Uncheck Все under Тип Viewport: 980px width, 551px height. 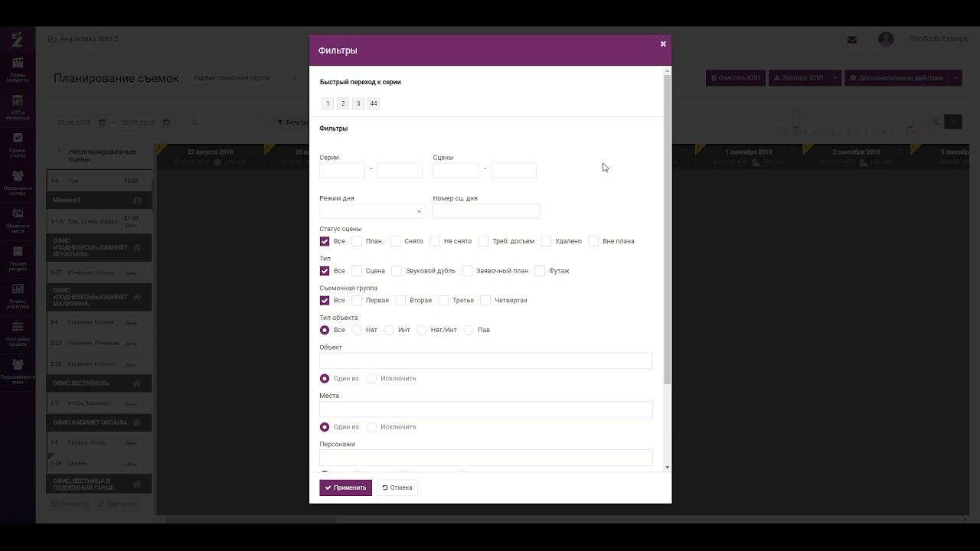pos(325,271)
